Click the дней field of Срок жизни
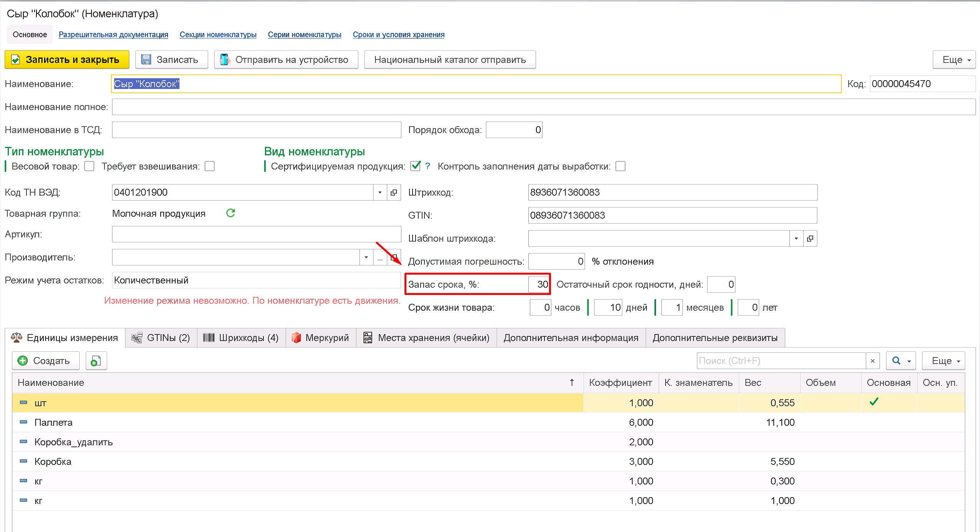The image size is (980, 532). pyautogui.click(x=608, y=308)
